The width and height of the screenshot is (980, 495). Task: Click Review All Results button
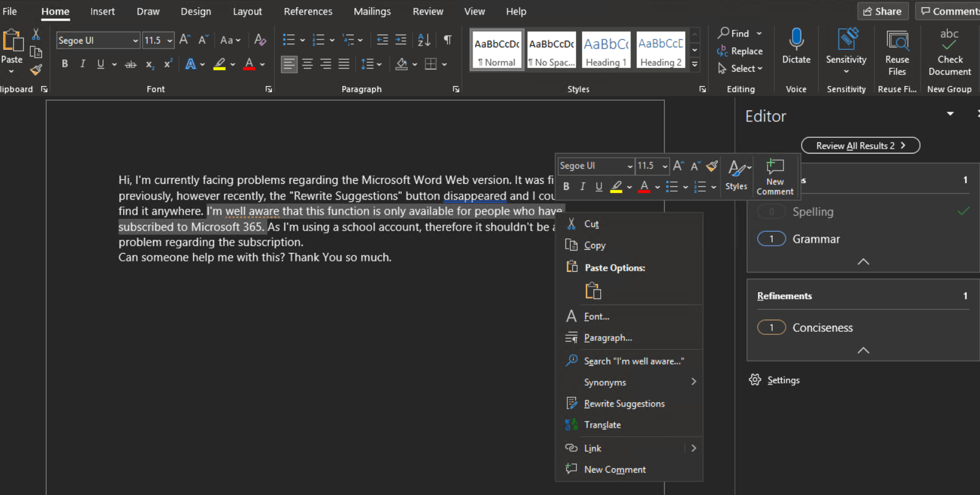860,146
